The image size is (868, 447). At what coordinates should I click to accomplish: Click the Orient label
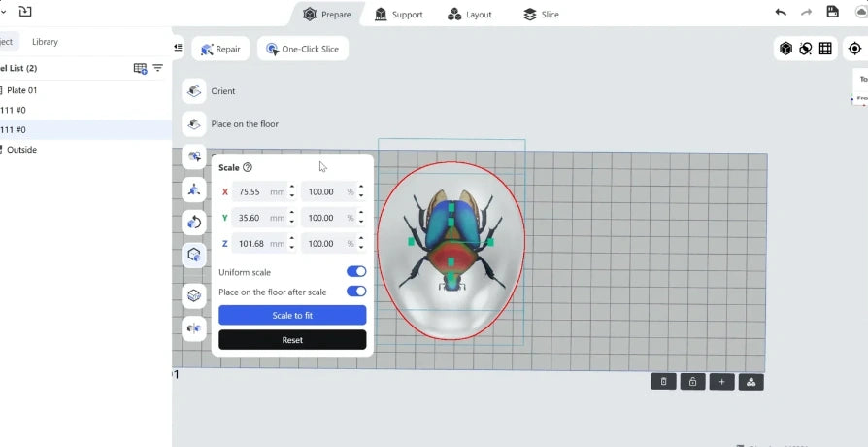(x=223, y=90)
